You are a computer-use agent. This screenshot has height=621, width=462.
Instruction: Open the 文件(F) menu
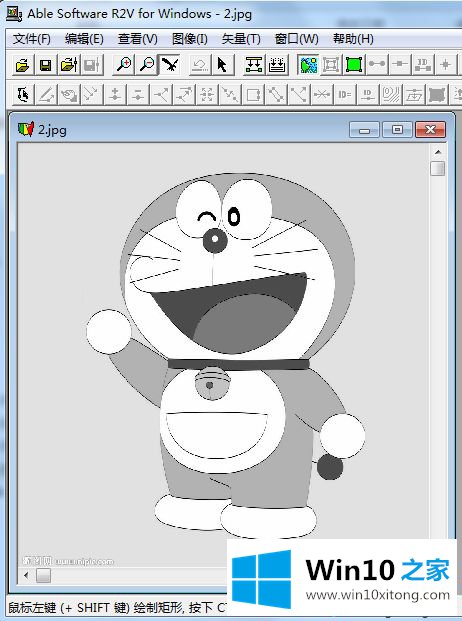[x=32, y=39]
